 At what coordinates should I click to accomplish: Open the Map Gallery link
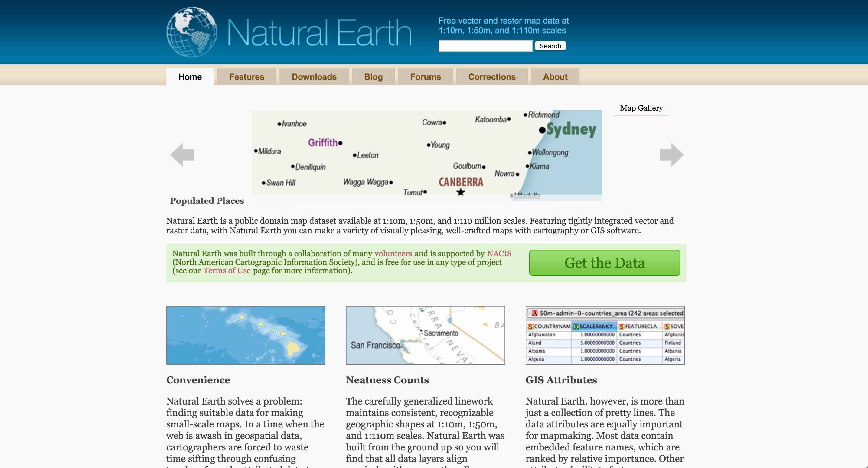pyautogui.click(x=641, y=108)
